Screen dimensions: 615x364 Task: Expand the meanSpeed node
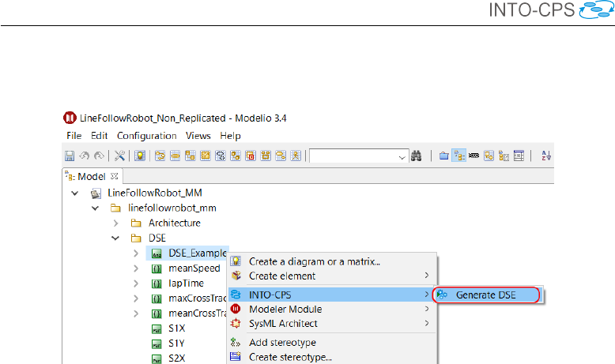tap(136, 268)
